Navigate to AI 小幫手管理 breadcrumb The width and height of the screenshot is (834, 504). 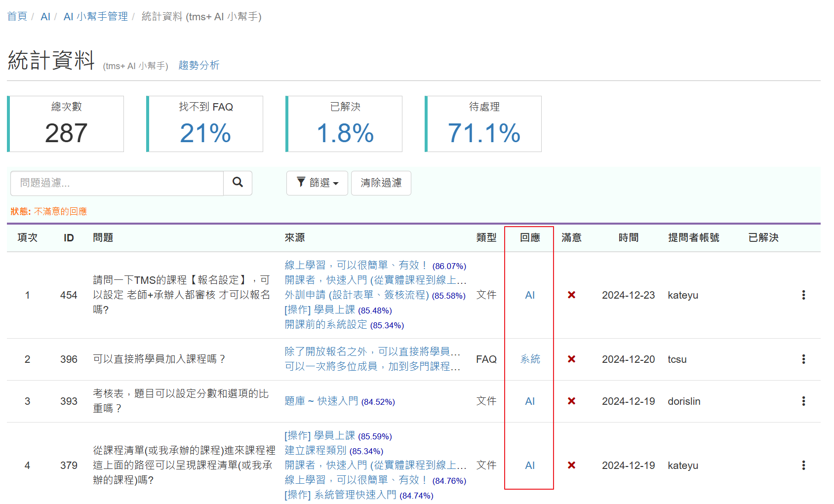pos(95,17)
